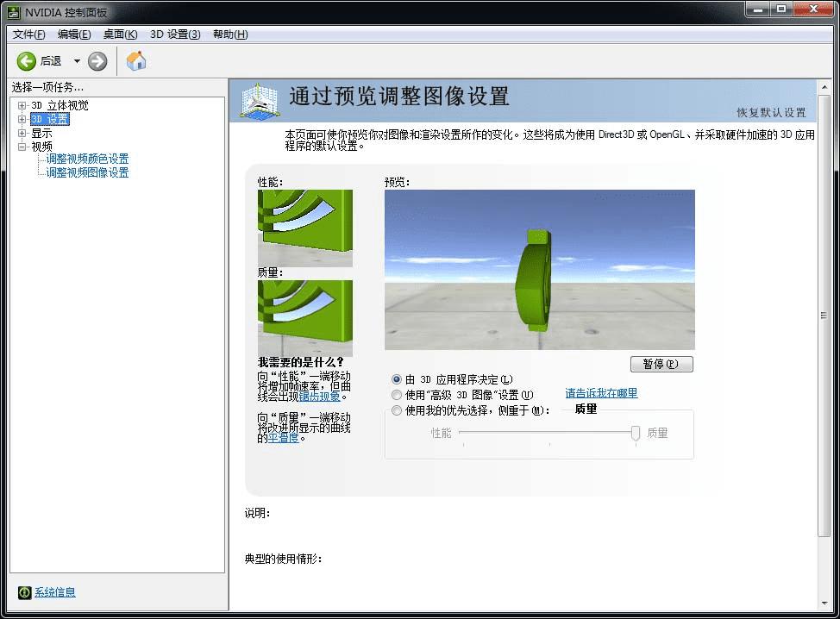Select 使用高级 3D 图像设置 radio option
Image resolution: width=840 pixels, height=619 pixels.
point(397,395)
